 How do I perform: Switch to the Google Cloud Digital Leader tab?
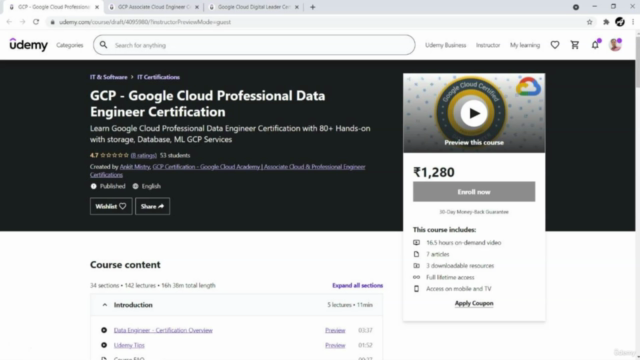(x=253, y=7)
